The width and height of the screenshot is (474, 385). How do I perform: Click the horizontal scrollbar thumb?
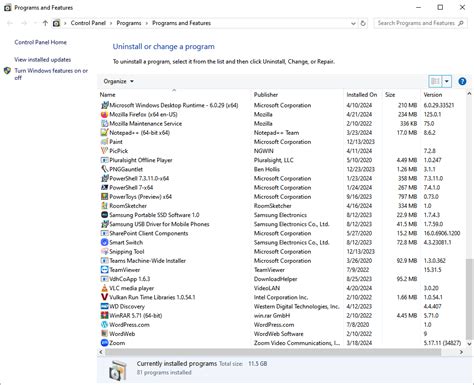(273, 352)
